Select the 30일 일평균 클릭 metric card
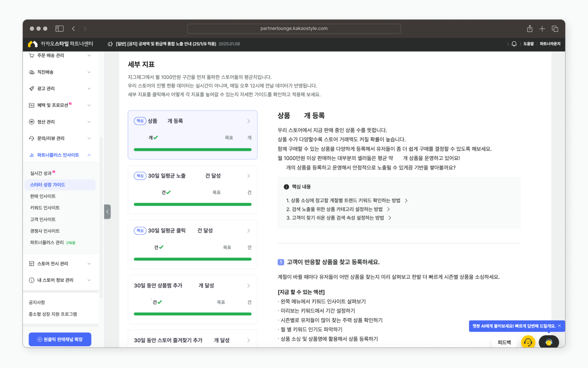Screen dimensions: 588x368 193,245
